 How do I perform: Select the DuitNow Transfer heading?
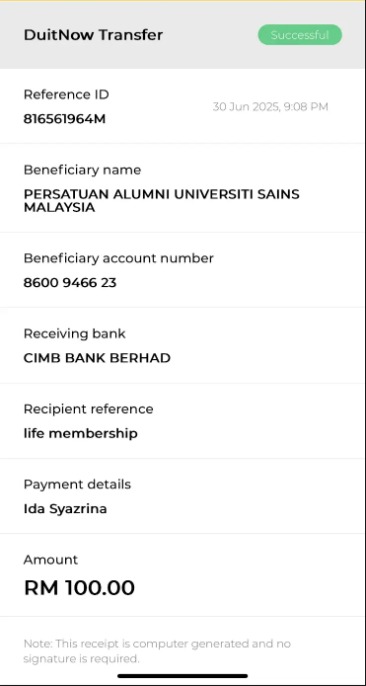(93, 35)
